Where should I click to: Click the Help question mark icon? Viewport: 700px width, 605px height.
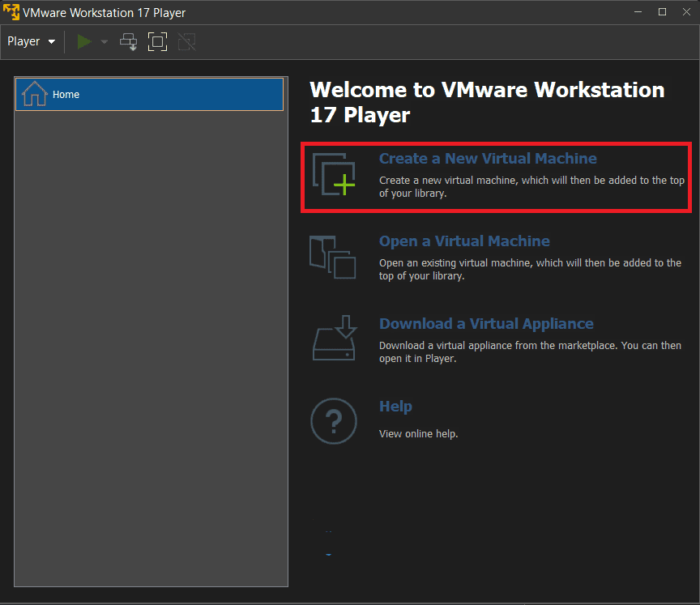(334, 421)
